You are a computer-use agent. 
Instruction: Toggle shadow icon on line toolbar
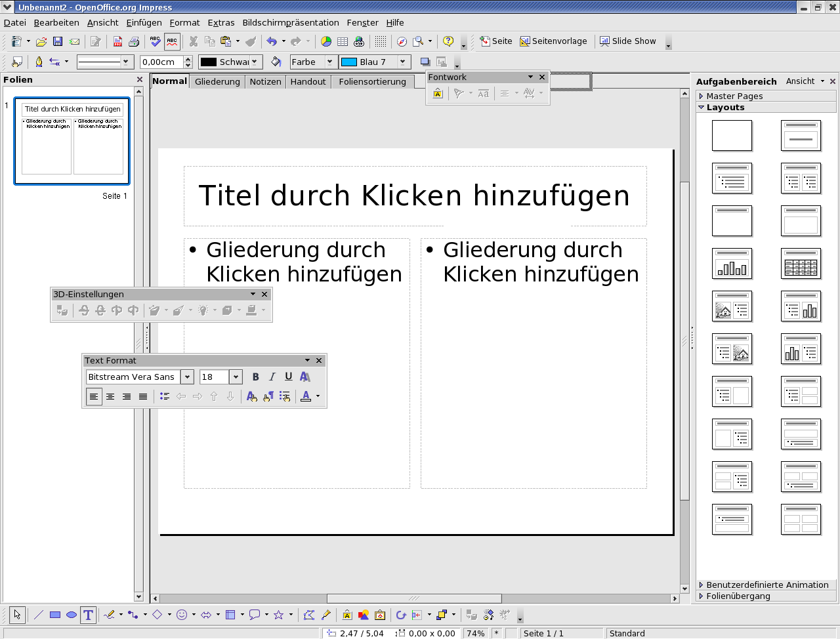point(425,62)
